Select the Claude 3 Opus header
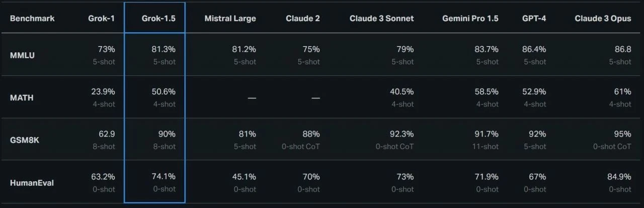644x208 pixels. point(603,19)
